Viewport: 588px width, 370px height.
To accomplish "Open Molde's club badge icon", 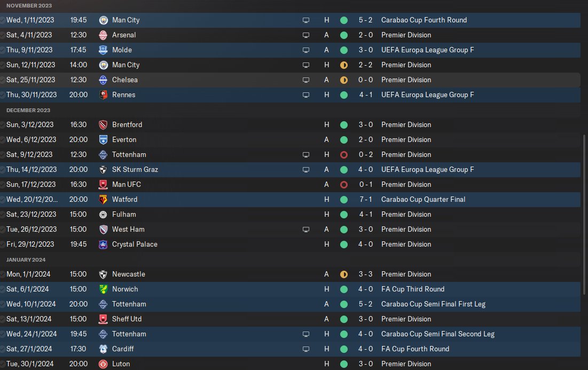I will pyautogui.click(x=104, y=50).
